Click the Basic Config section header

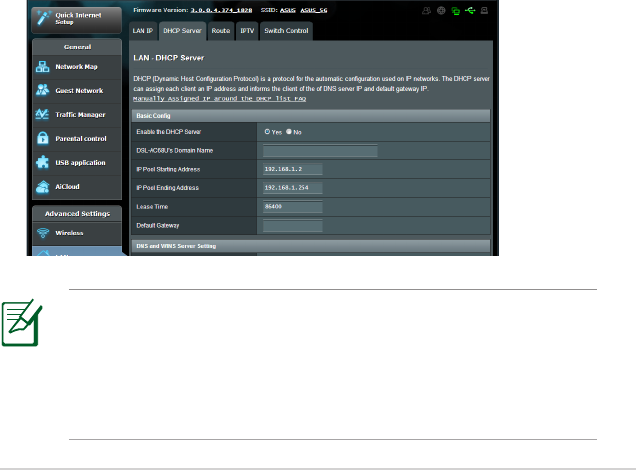311,116
